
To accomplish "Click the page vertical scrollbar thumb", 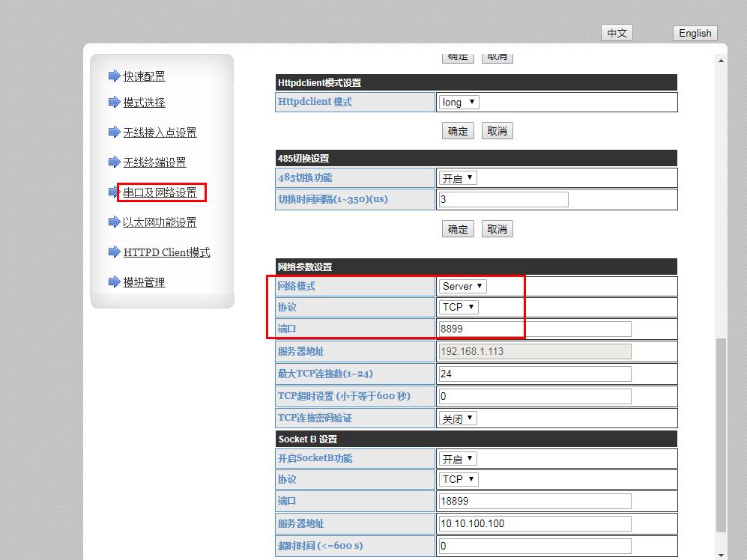I will click(x=721, y=434).
